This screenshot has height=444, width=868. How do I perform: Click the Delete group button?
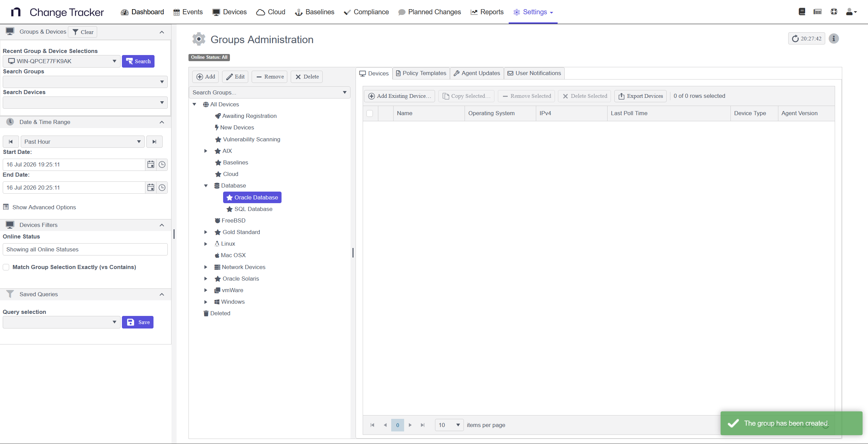click(x=307, y=77)
